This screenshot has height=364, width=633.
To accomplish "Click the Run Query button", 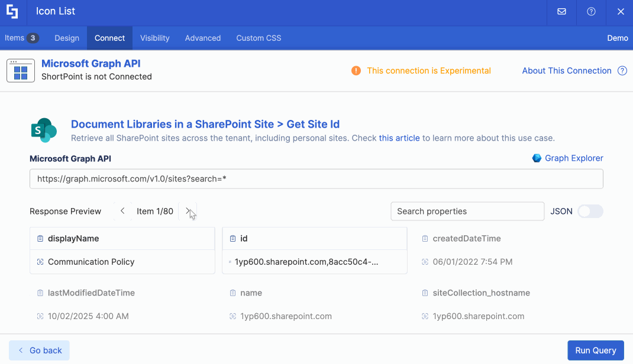I will [596, 350].
